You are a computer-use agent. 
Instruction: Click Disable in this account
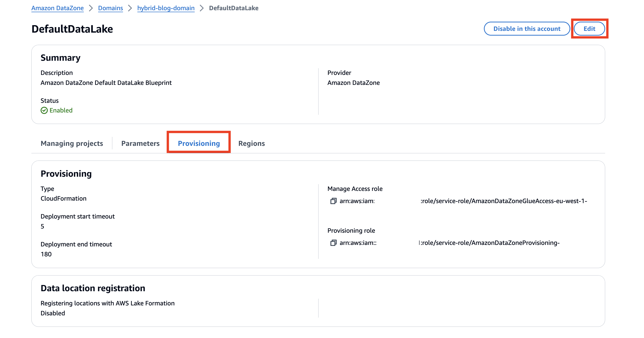coord(526,28)
